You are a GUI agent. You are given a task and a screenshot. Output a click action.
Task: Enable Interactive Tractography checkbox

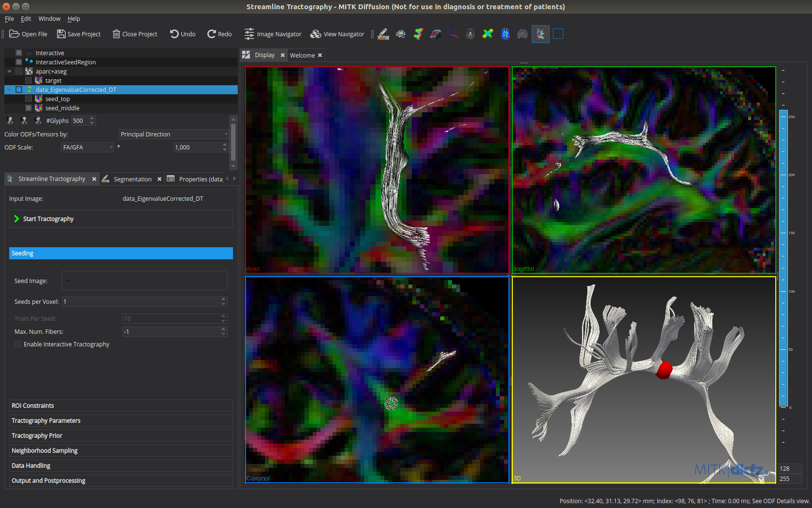click(x=18, y=344)
